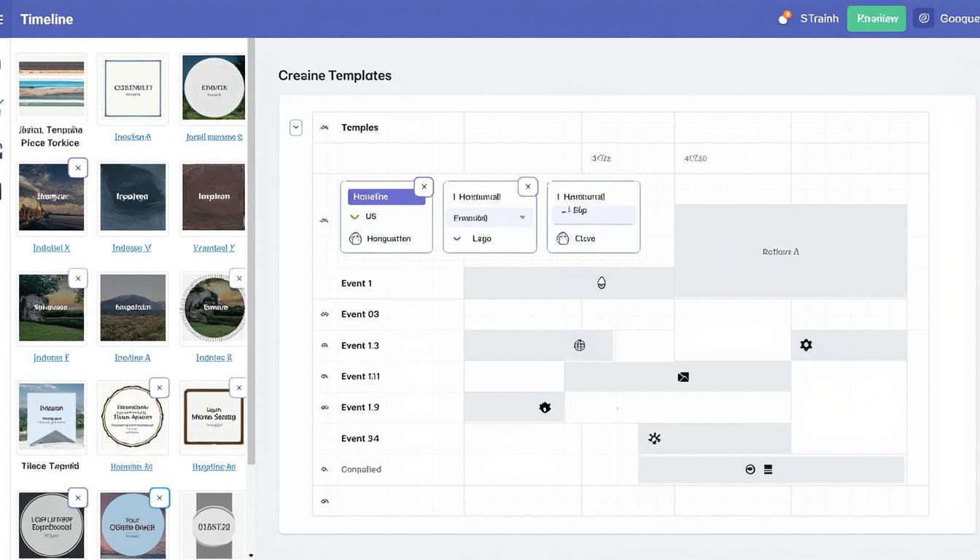The width and height of the screenshot is (980, 560).
Task: Click the green button in top bar
Action: 876,19
